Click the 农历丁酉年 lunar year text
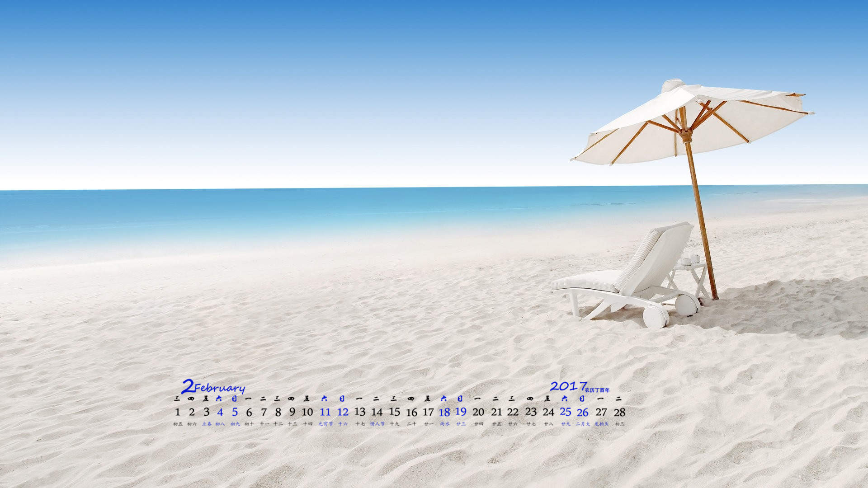Screen dimensions: 868x488 pos(597,390)
